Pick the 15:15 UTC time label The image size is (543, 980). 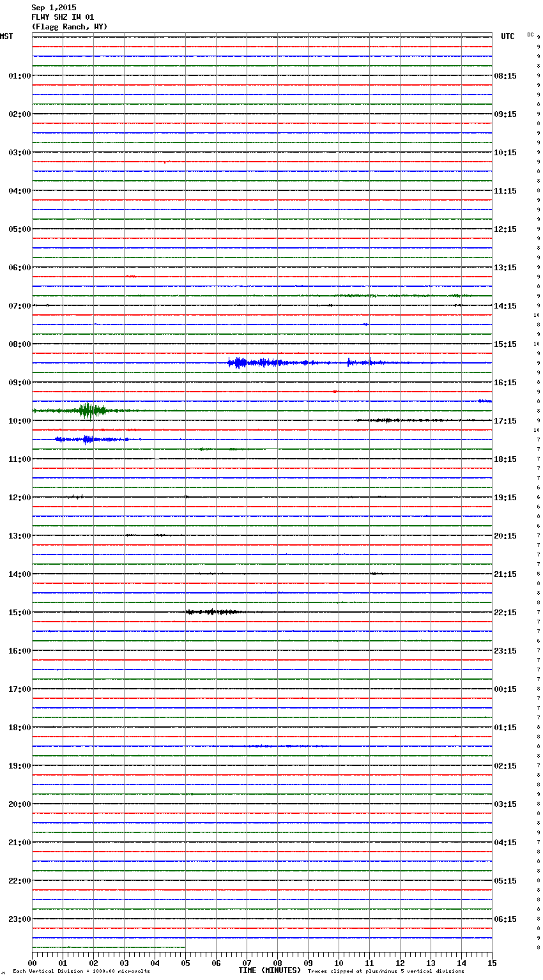[505, 344]
